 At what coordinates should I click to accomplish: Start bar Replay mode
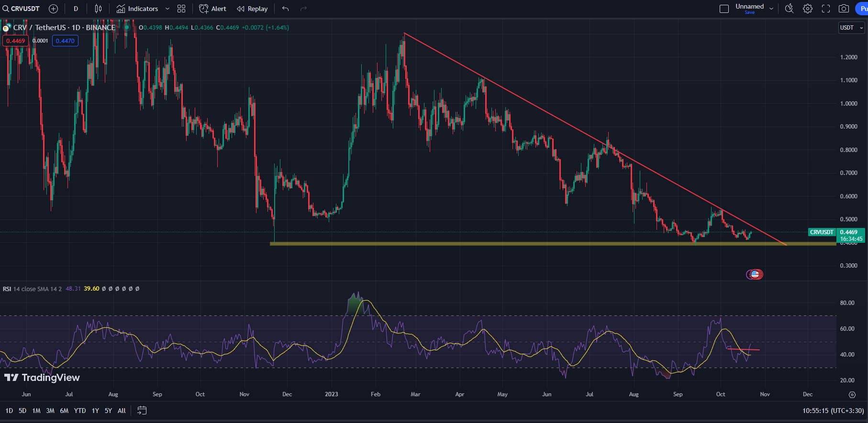click(253, 9)
